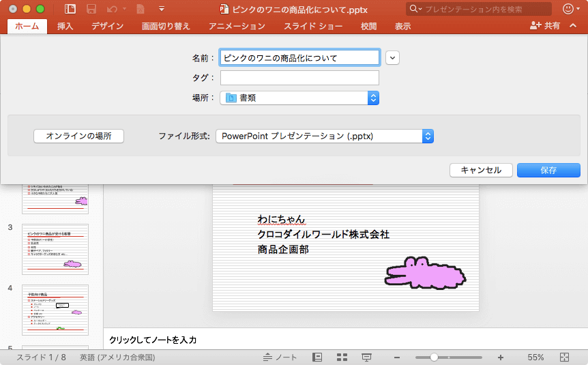This screenshot has width=588, height=365.
Task: Click the 55% zoom level
Action: point(535,357)
